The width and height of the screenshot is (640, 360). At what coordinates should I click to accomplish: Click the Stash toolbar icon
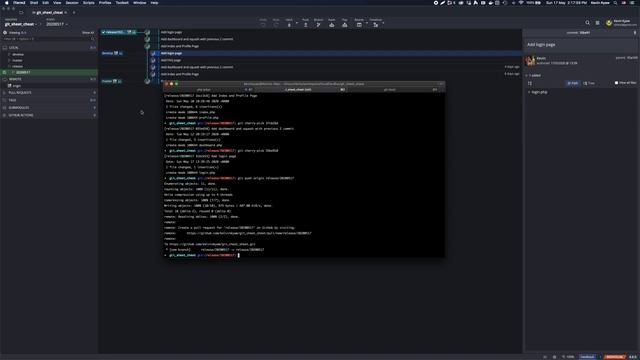[331, 24]
